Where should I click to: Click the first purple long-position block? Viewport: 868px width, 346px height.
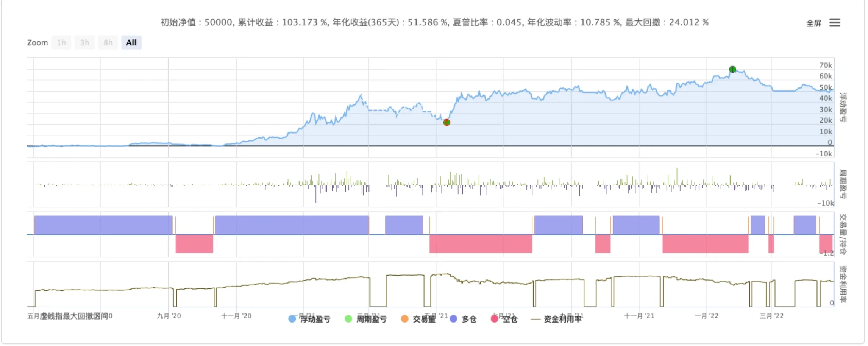tap(103, 225)
